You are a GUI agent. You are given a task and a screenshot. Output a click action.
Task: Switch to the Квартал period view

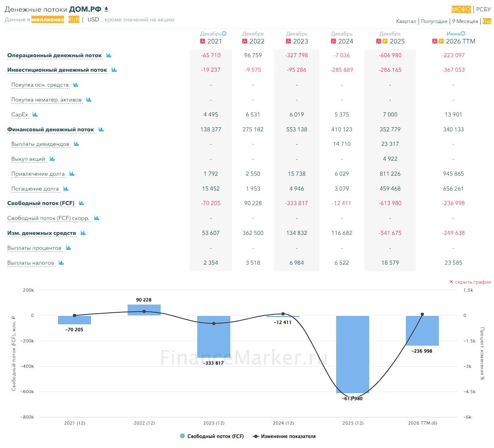coord(406,21)
